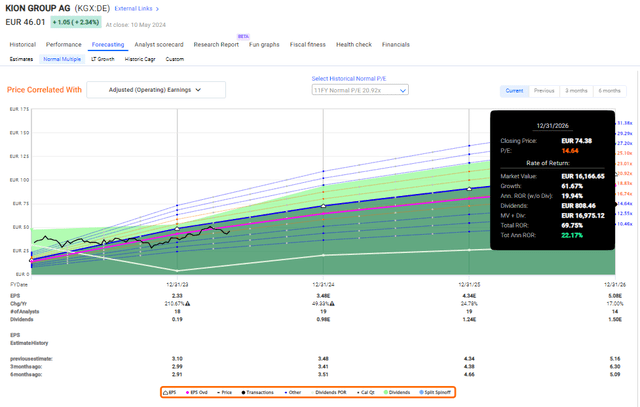
Task: Toggle the Cal Qt legend item
Action: click(366, 392)
